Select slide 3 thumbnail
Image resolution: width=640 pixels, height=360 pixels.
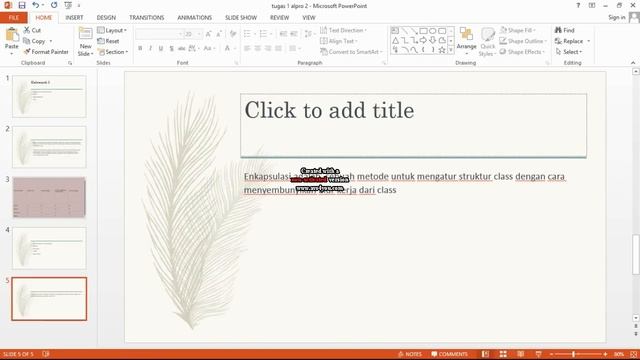(49, 197)
